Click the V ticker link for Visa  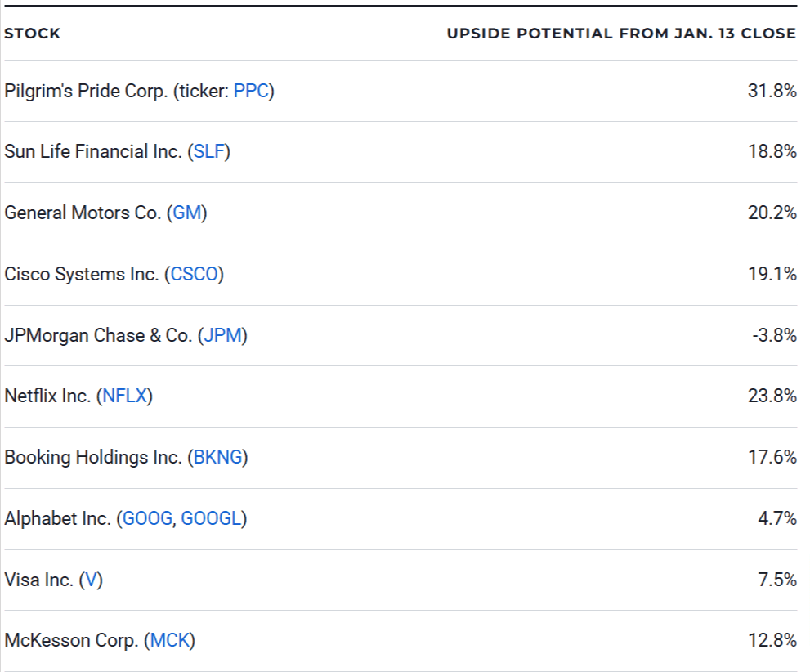(x=92, y=580)
